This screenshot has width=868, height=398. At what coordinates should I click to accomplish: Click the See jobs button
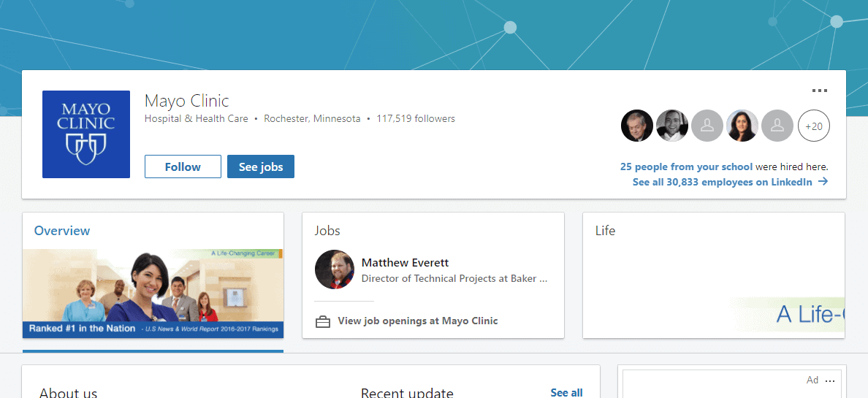(x=261, y=167)
